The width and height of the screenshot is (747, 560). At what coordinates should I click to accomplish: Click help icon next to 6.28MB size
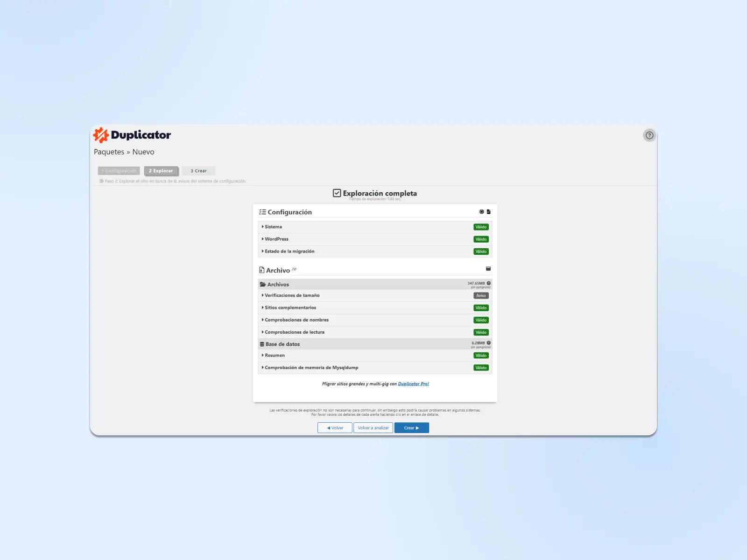(489, 343)
